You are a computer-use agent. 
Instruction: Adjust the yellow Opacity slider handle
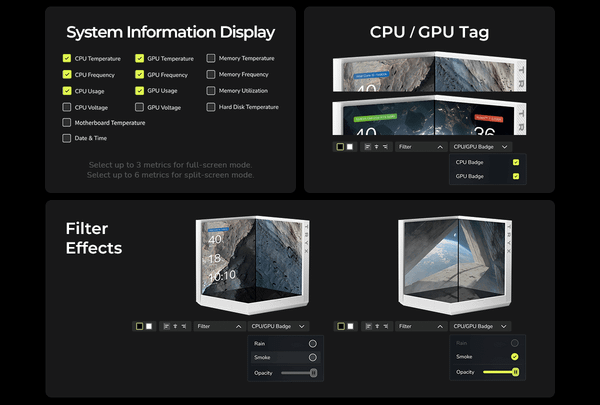coord(516,372)
